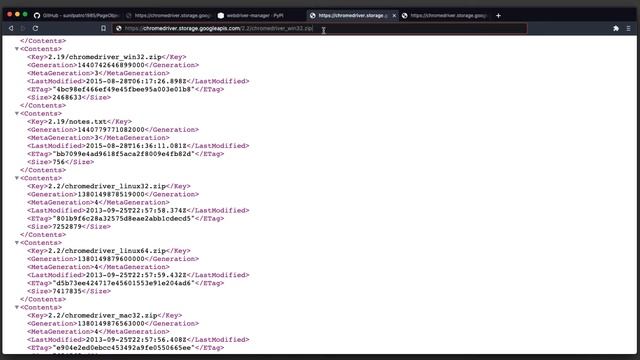Click LastModified 2013-09-25T22:57:56.408Z
Screen dimensions: 640x360
[136, 340]
